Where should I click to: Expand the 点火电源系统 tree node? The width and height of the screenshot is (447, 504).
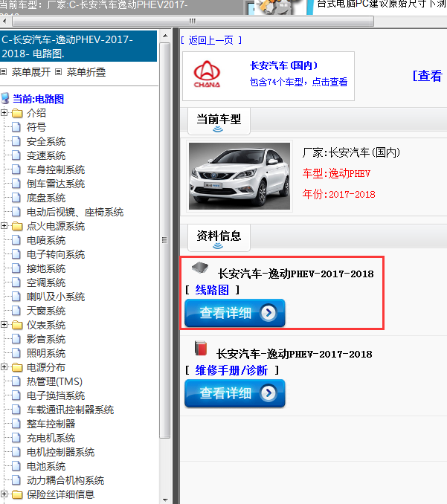click(4, 226)
